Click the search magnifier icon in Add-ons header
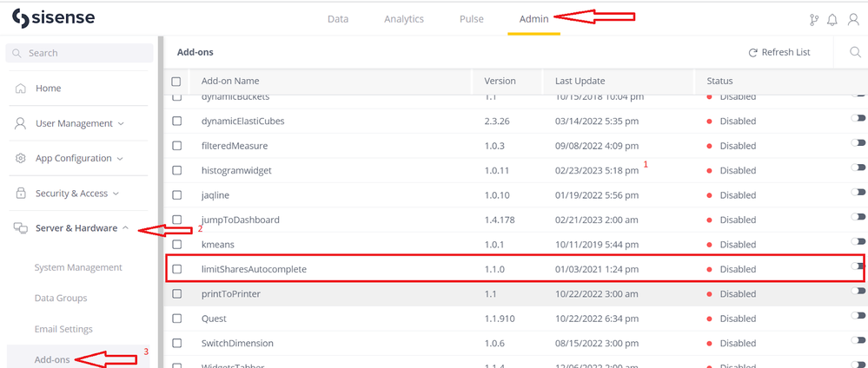The height and width of the screenshot is (368, 868). 854,52
